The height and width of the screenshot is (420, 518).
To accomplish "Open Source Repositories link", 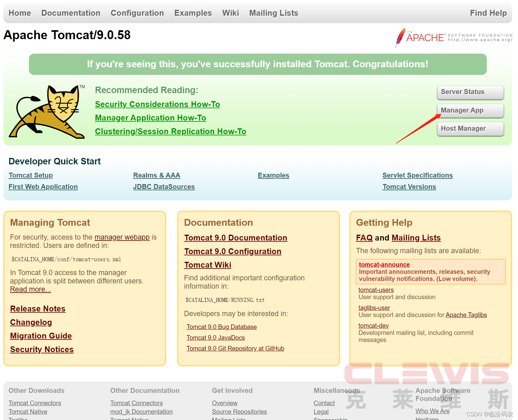I will 240,412.
